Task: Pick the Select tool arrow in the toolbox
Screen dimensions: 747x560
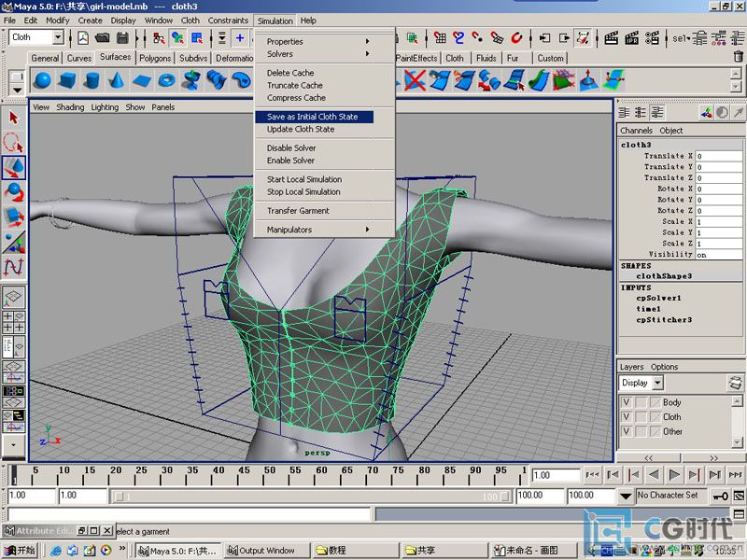Action: tap(13, 118)
